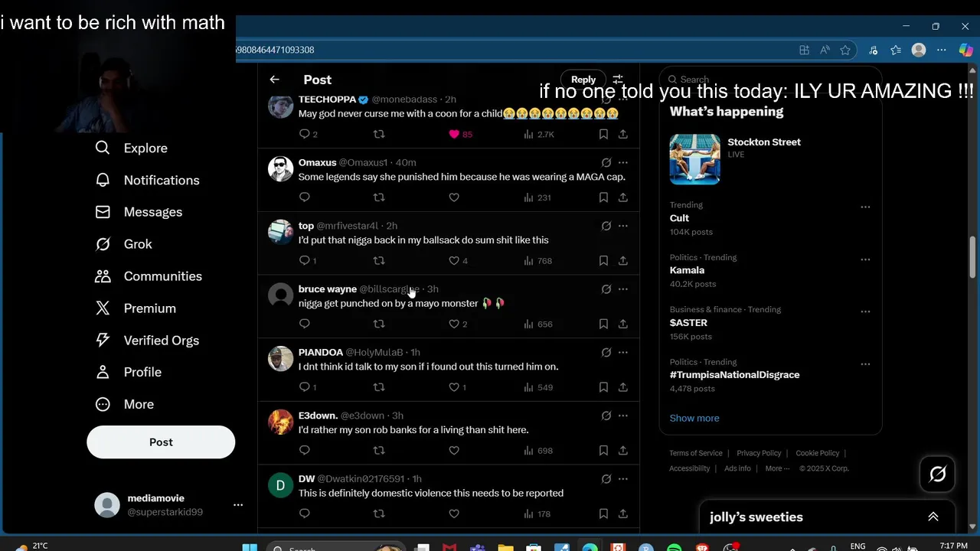This screenshot has height=551, width=980.
Task: Bookmark bruce wayne's reply
Action: [603, 324]
